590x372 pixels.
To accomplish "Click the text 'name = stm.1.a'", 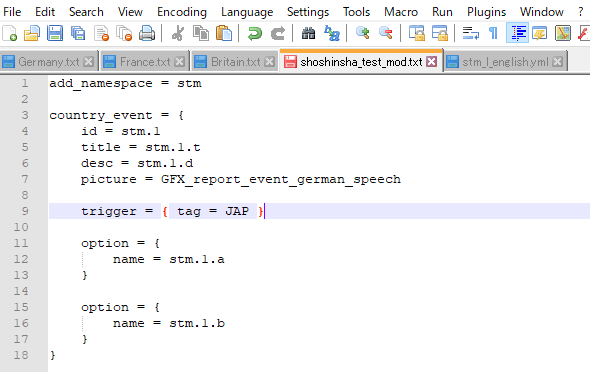I will tap(169, 259).
